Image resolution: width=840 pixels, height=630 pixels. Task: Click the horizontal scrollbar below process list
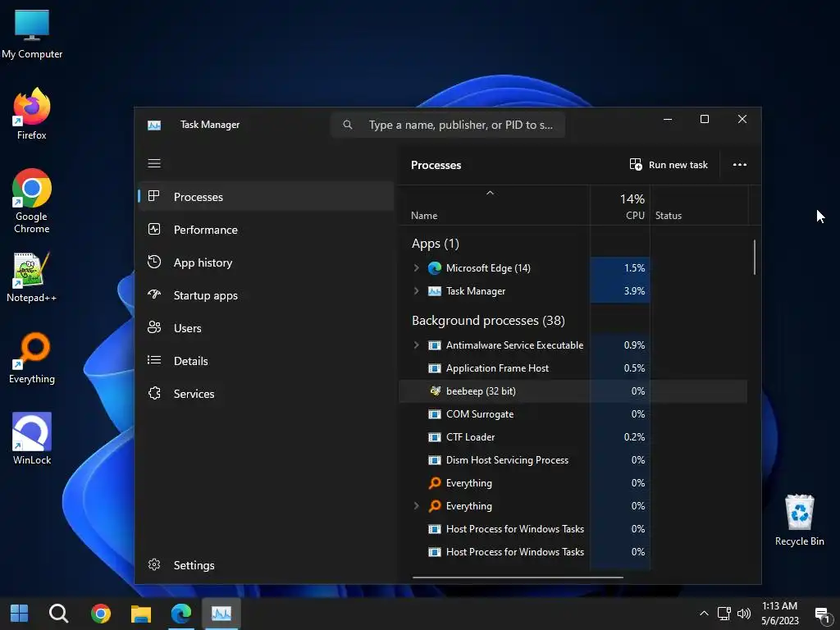click(518, 577)
